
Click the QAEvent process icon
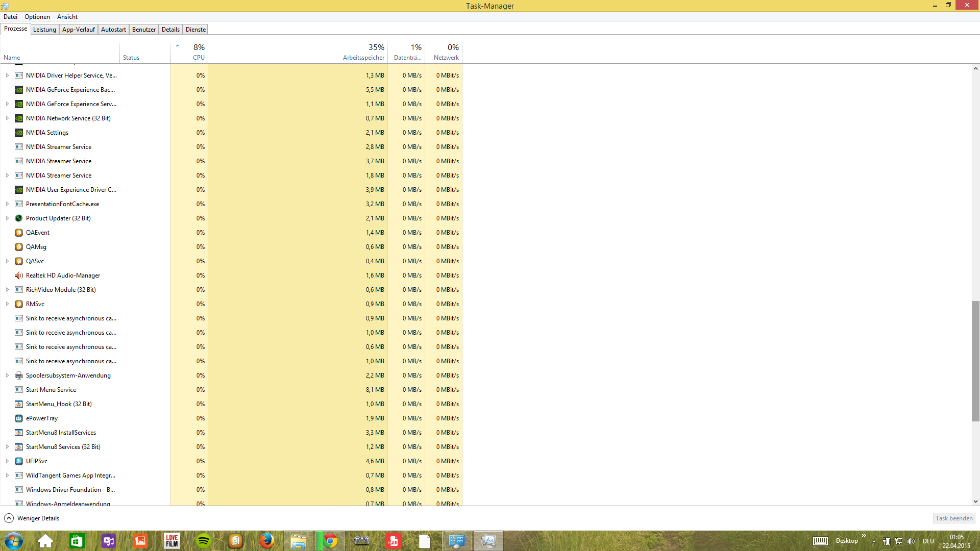click(19, 233)
